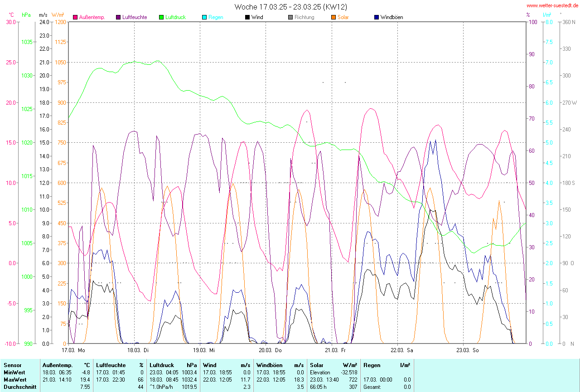Click the humidity average value 44

click(x=141, y=387)
